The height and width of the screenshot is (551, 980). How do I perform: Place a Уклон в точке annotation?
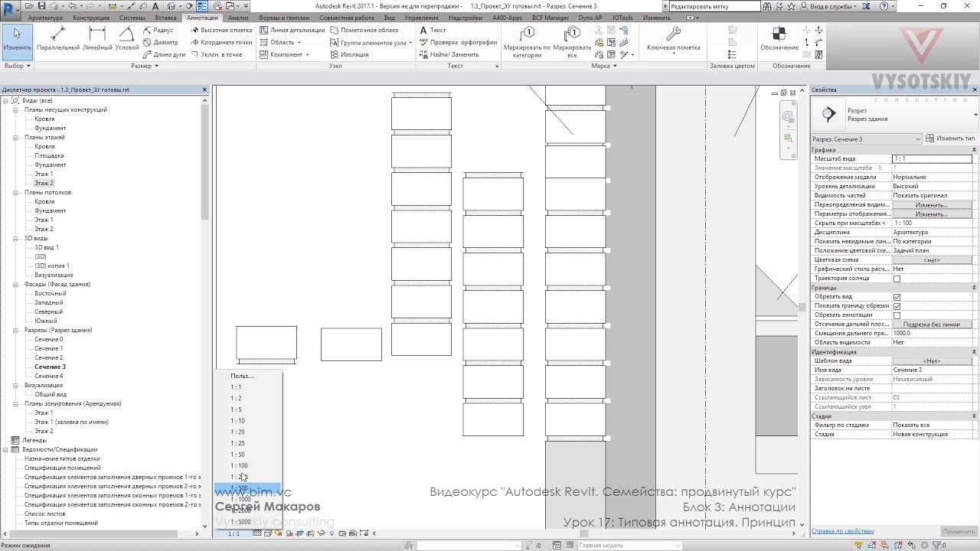point(217,54)
